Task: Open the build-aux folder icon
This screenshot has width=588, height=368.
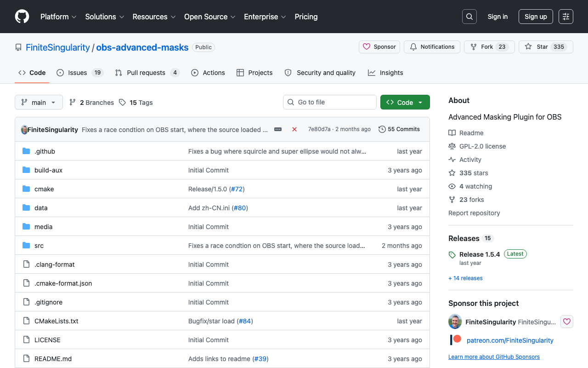Action: point(26,170)
